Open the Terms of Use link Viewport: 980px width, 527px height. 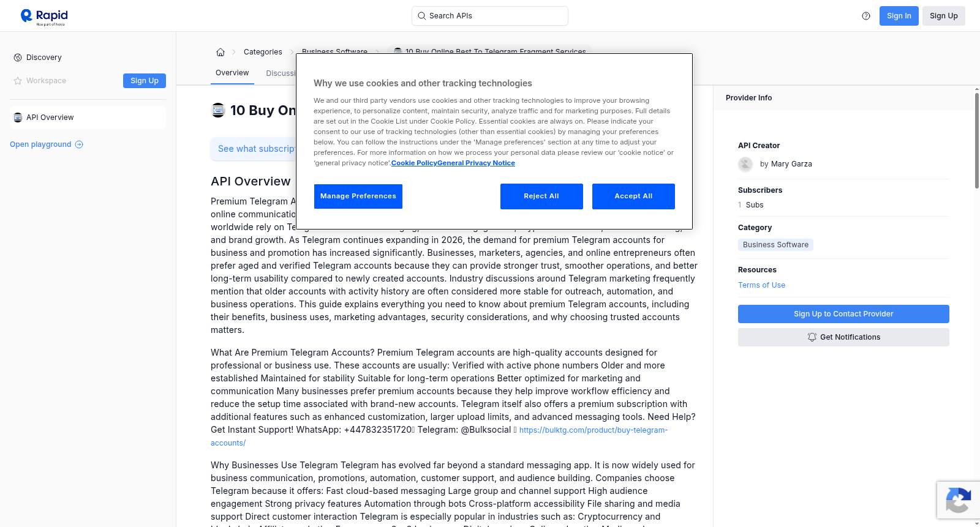tap(761, 285)
